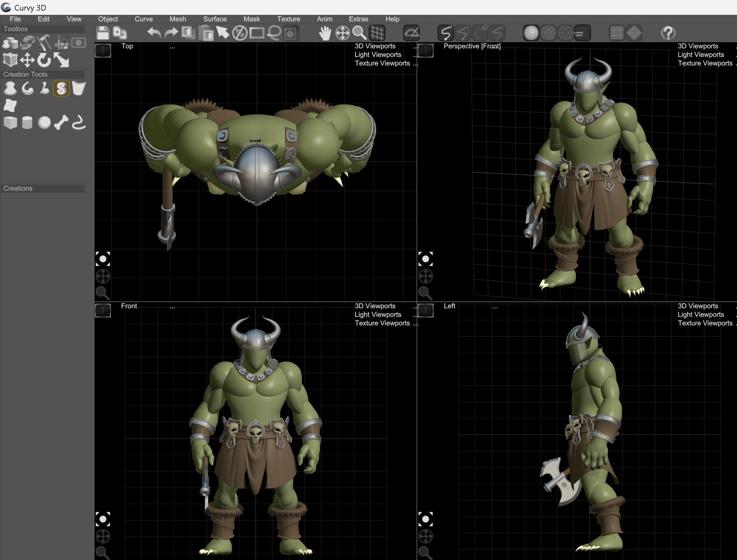Screen dimensions: 737x560
Task: Click the Creations panel header
Action: [x=43, y=188]
